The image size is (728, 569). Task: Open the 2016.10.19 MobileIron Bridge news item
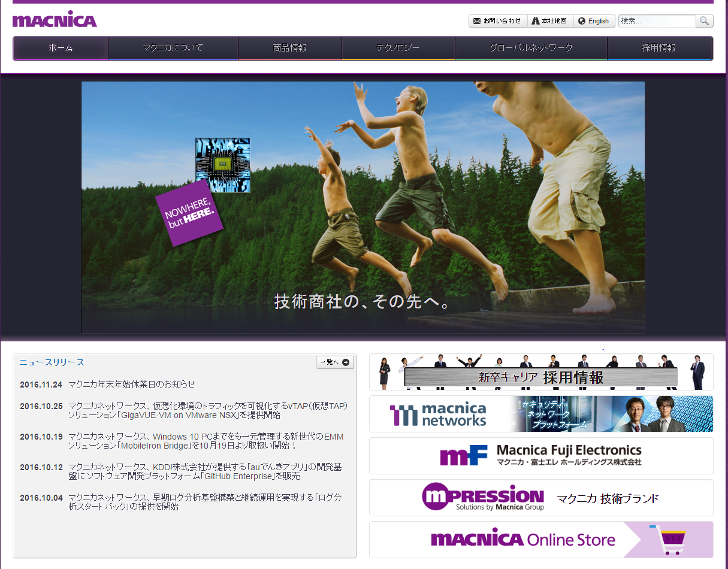coord(206,441)
